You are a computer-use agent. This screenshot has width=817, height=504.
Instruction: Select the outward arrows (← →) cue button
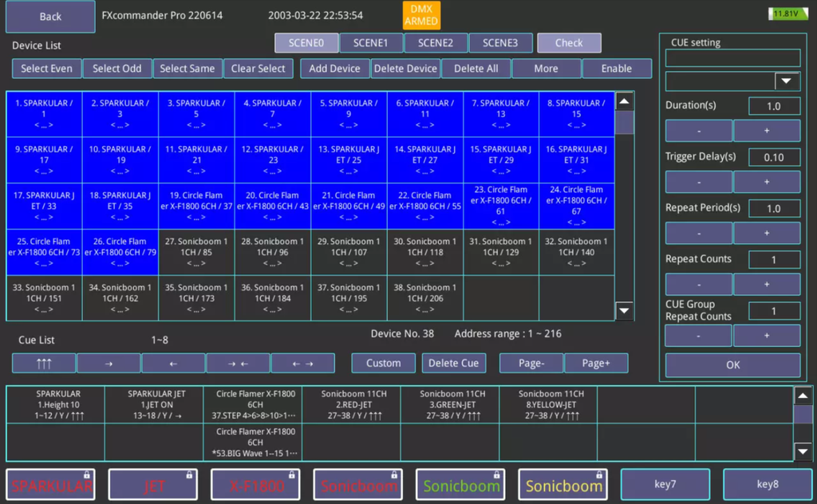(x=302, y=363)
